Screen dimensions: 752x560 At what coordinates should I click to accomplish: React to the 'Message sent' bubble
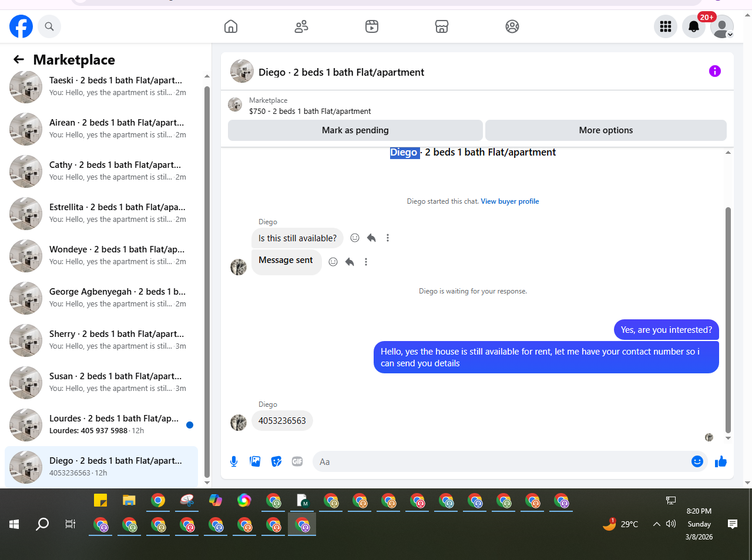[333, 262]
